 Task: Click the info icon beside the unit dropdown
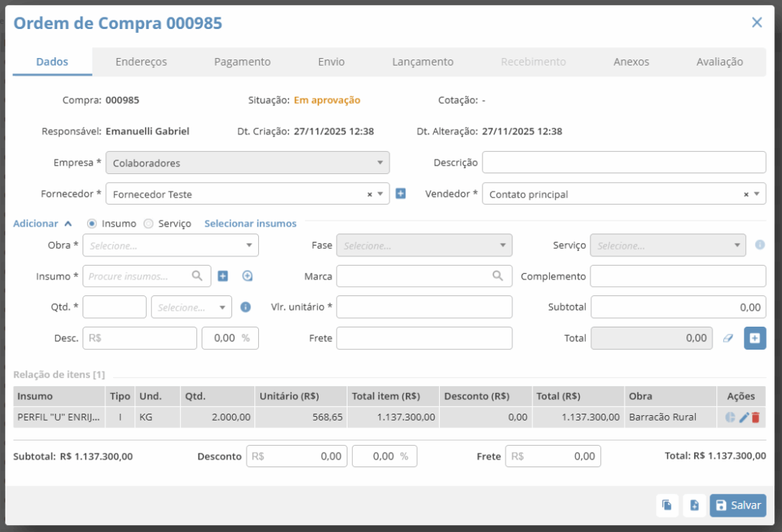(x=245, y=307)
